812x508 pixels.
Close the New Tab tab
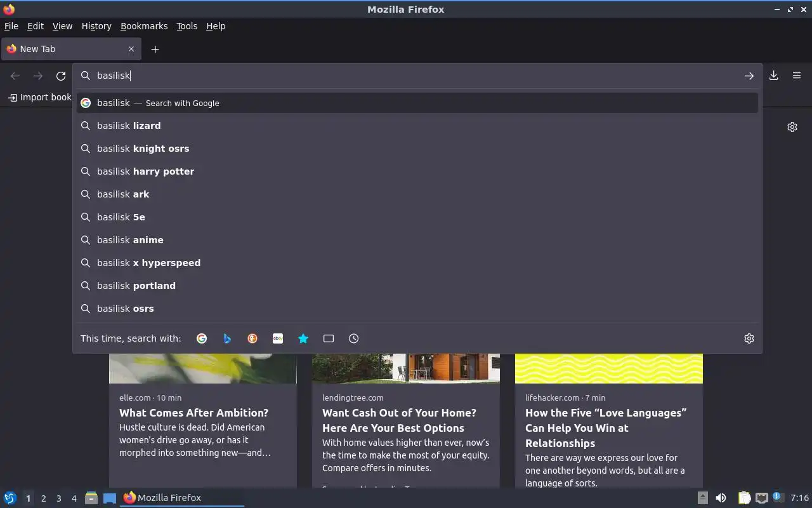tap(131, 49)
